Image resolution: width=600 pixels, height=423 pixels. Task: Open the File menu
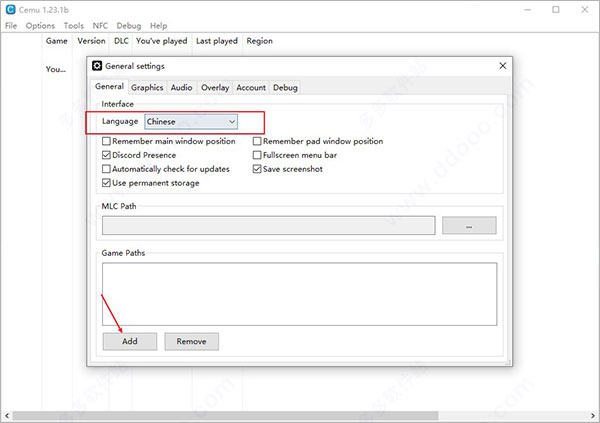pos(11,26)
